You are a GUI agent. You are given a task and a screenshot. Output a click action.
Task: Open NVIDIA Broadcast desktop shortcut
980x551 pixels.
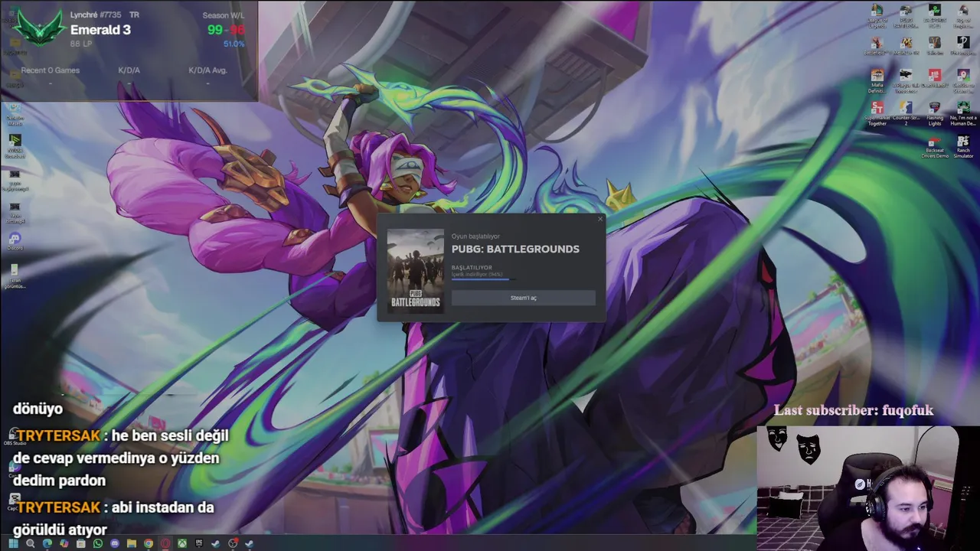click(15, 146)
